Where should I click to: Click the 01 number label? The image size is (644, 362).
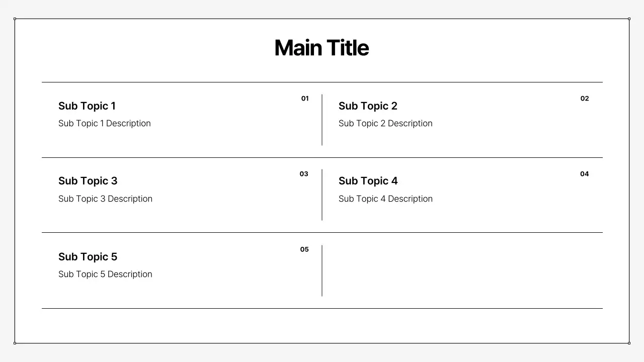tap(305, 99)
